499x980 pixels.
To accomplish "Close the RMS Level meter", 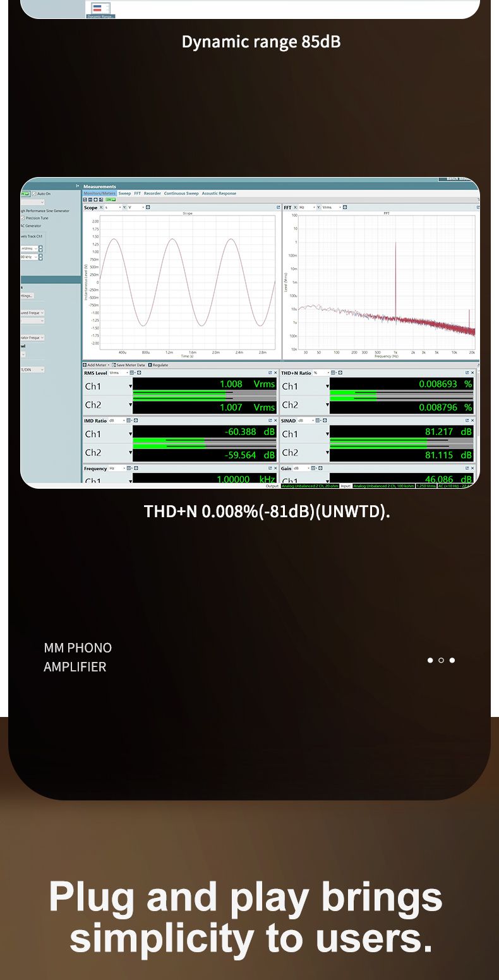I will pyautogui.click(x=275, y=373).
